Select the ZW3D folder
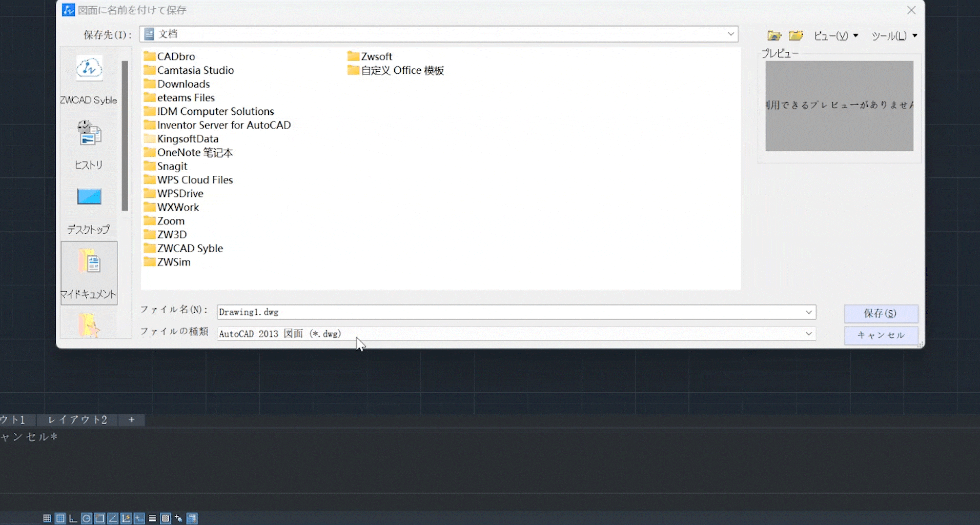This screenshot has width=980, height=525. (166, 234)
